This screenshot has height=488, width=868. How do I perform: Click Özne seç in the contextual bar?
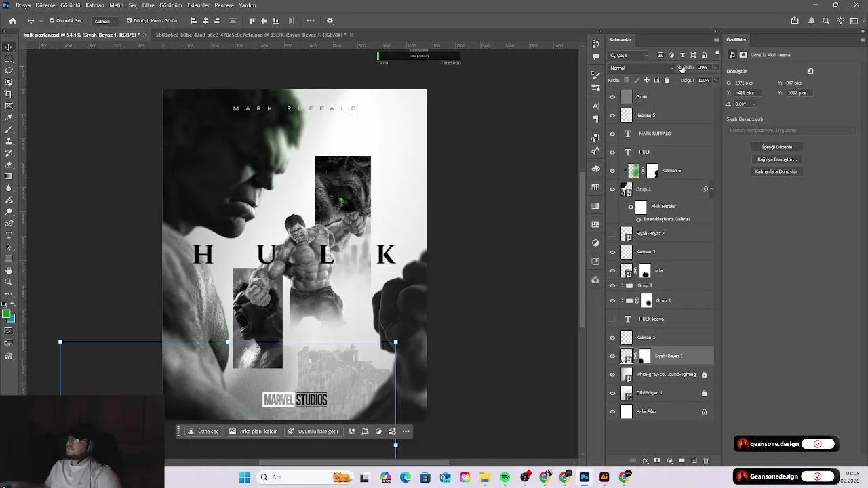point(203,432)
